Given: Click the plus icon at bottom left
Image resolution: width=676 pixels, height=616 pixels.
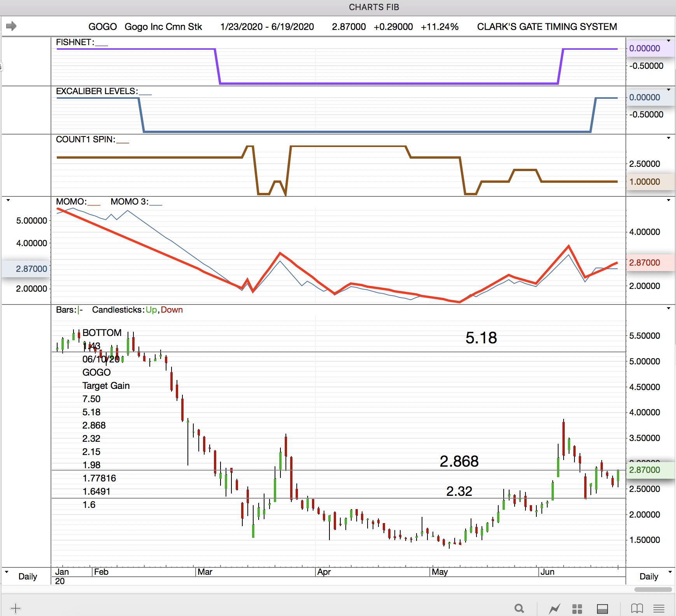Looking at the screenshot, I should tap(16, 608).
